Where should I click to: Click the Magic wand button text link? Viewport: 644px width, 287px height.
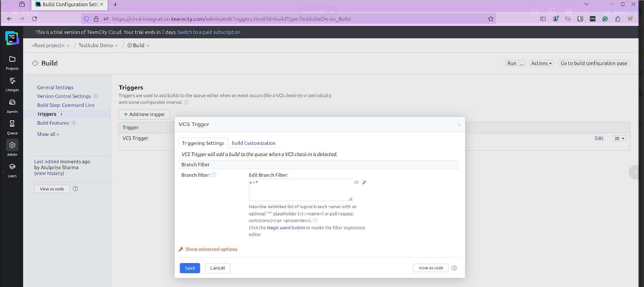pos(286,228)
